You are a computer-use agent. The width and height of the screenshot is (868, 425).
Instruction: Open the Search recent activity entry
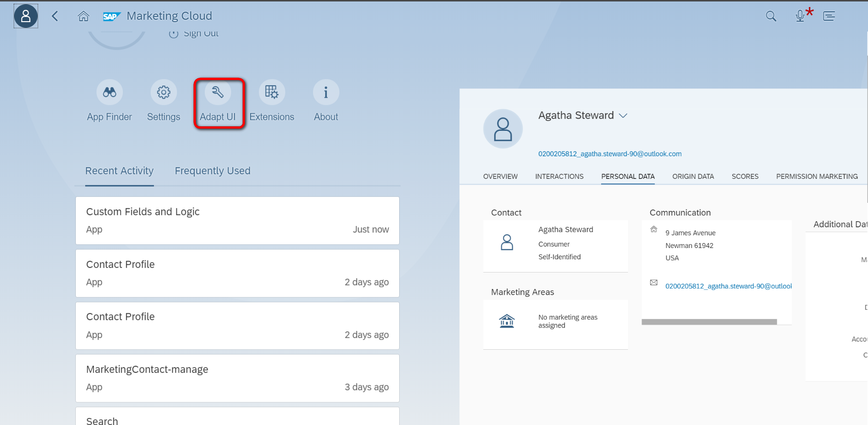pyautogui.click(x=238, y=417)
